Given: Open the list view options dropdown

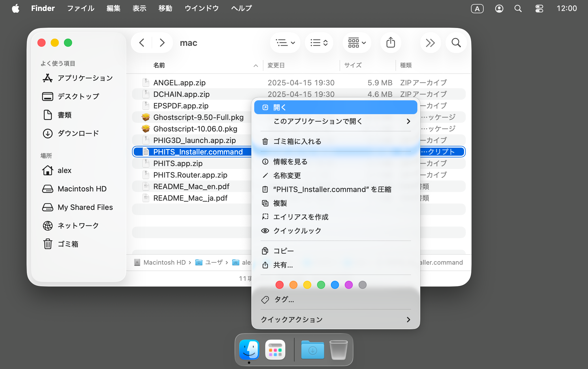Looking at the screenshot, I should coord(285,43).
